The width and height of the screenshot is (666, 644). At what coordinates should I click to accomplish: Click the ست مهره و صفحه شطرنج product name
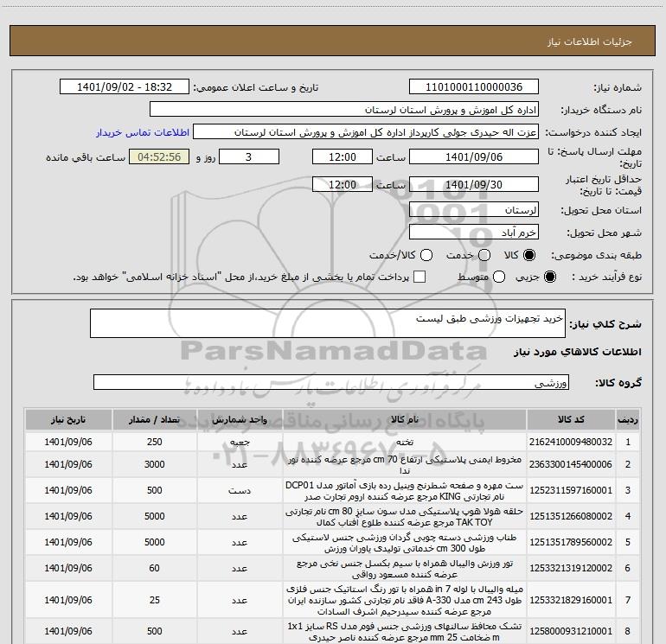pos(405,491)
